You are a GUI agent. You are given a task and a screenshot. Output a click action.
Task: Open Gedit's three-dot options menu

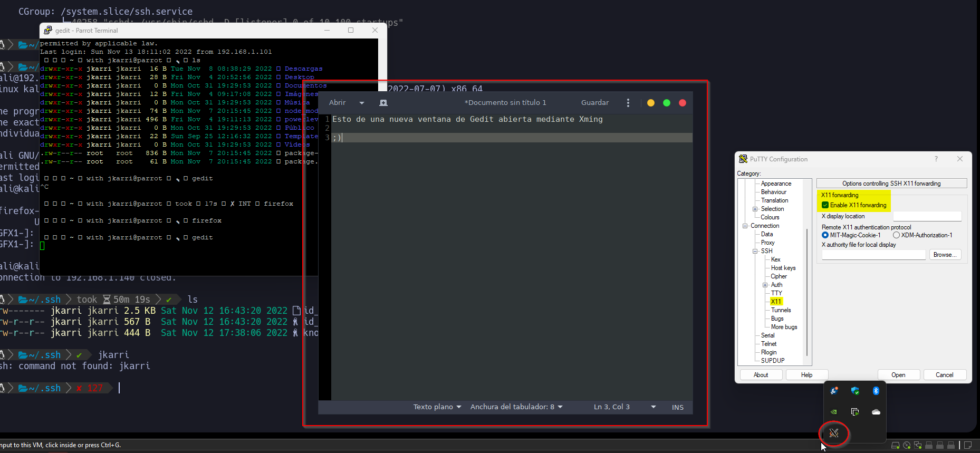coord(628,103)
